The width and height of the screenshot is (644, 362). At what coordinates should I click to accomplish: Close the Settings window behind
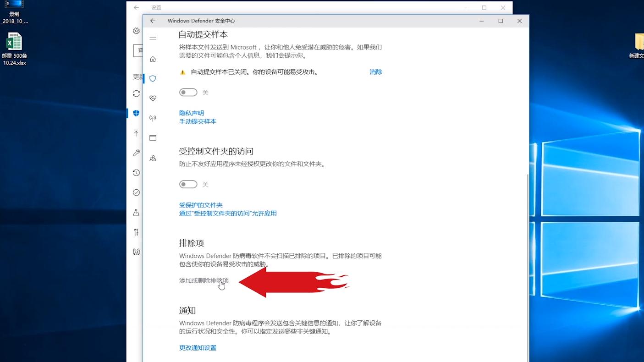[x=503, y=8]
